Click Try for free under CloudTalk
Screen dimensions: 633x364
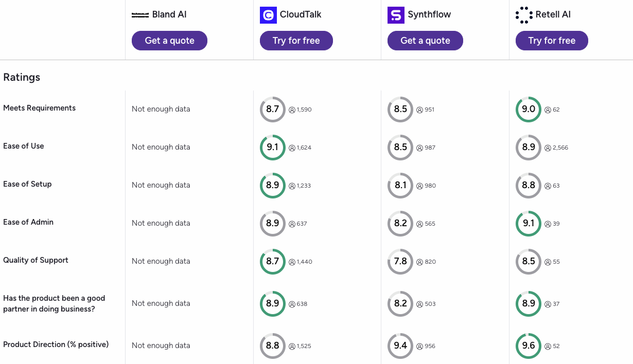(x=296, y=41)
